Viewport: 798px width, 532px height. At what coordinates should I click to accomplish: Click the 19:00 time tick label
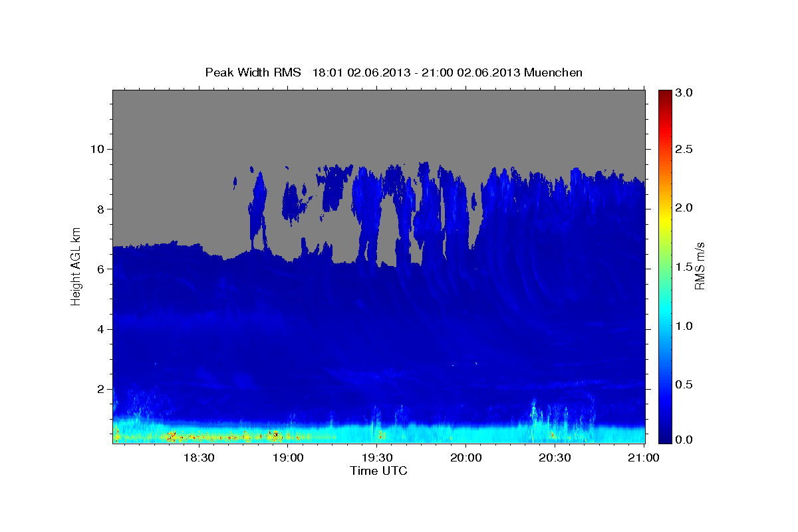tap(287, 458)
